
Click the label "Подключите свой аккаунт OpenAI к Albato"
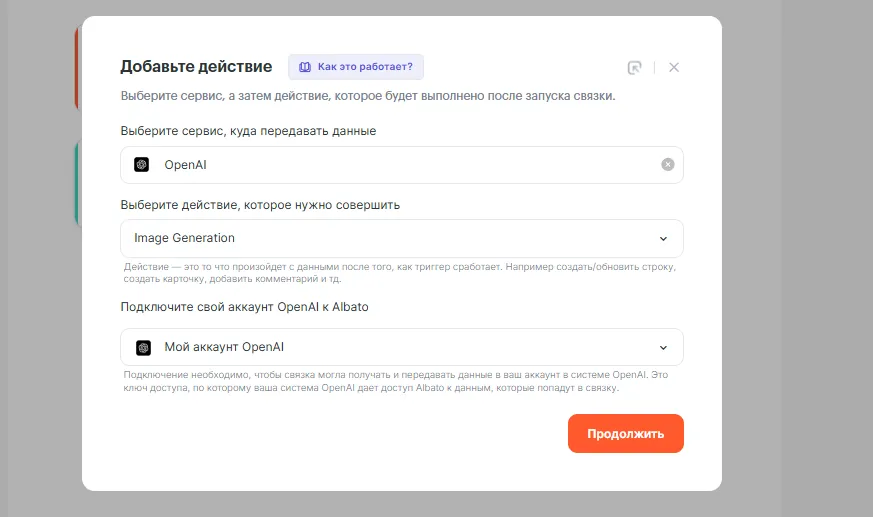pos(244,306)
